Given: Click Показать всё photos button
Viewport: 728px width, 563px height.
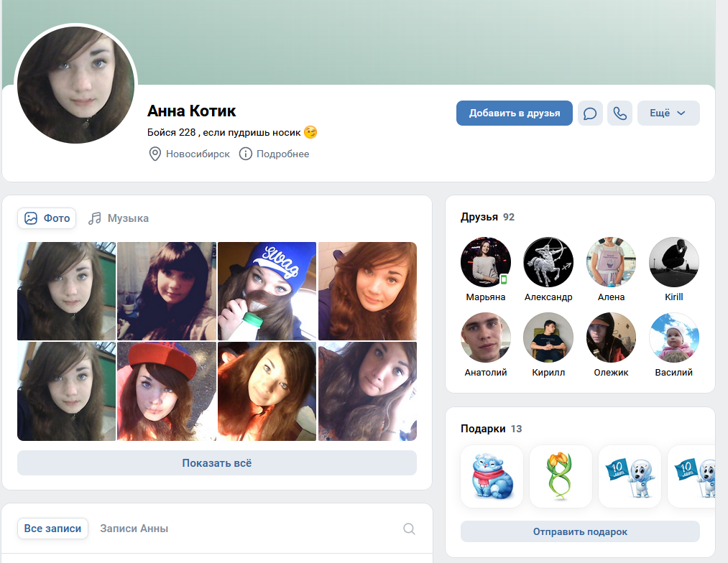Looking at the screenshot, I should [x=217, y=463].
